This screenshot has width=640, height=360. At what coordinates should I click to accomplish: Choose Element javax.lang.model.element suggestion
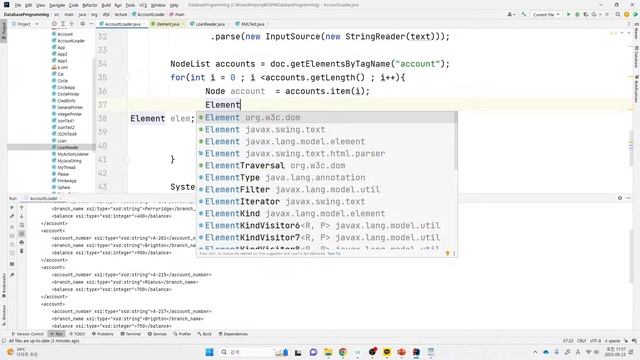coord(327,142)
